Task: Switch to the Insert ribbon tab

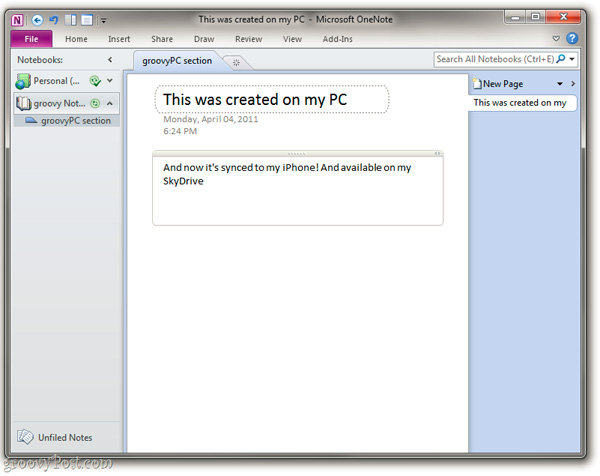Action: coord(119,39)
